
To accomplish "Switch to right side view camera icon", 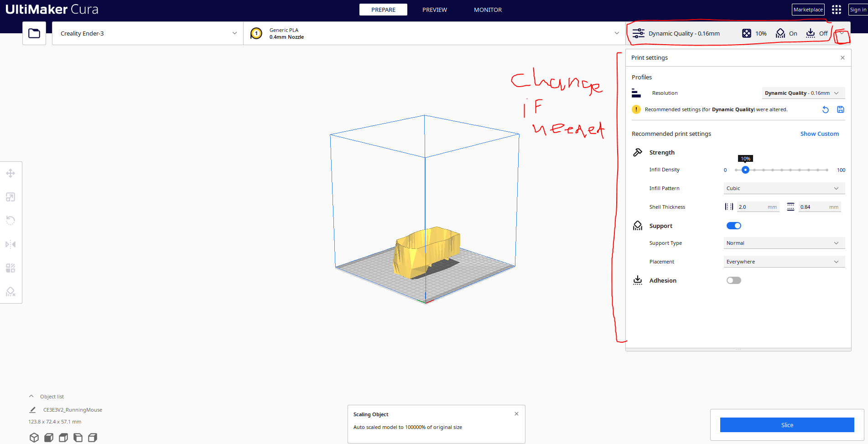I will pyautogui.click(x=93, y=438).
